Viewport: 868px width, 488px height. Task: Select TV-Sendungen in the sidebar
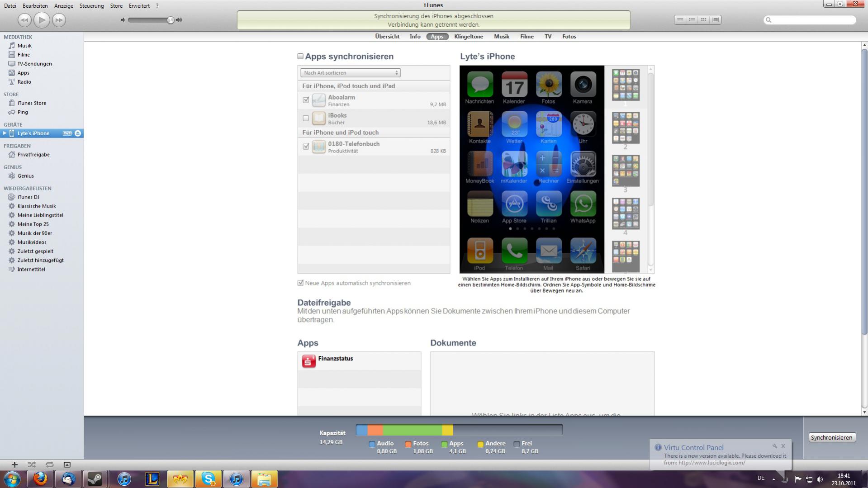(34, 64)
